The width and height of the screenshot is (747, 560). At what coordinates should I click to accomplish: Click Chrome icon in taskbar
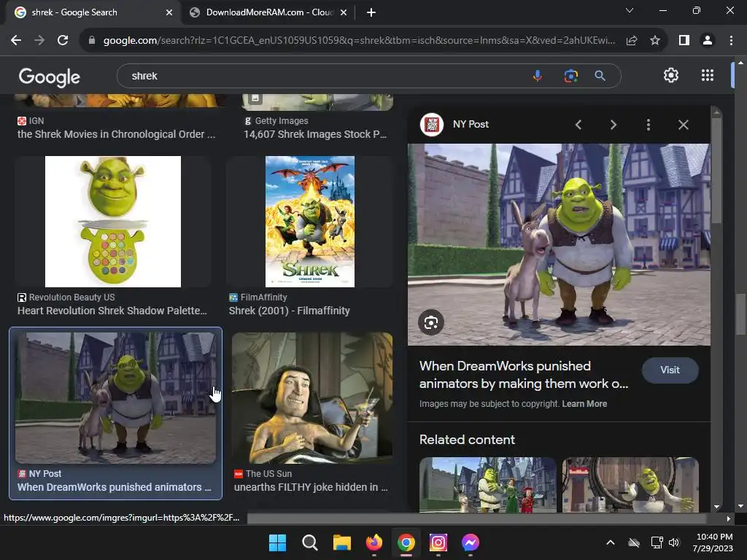tap(406, 542)
